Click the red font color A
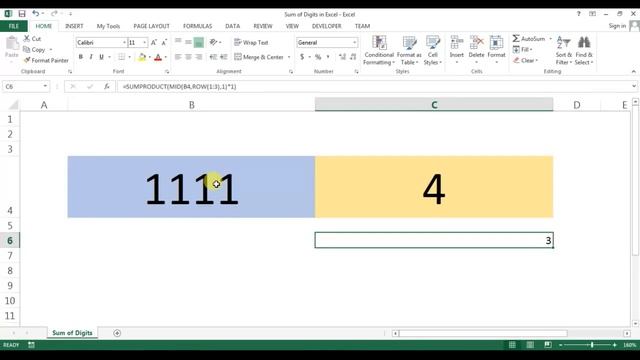 pos(158,57)
